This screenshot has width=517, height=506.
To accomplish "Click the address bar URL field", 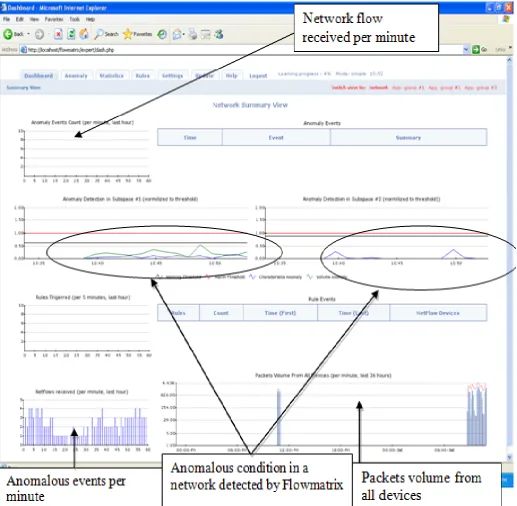I will [243, 50].
